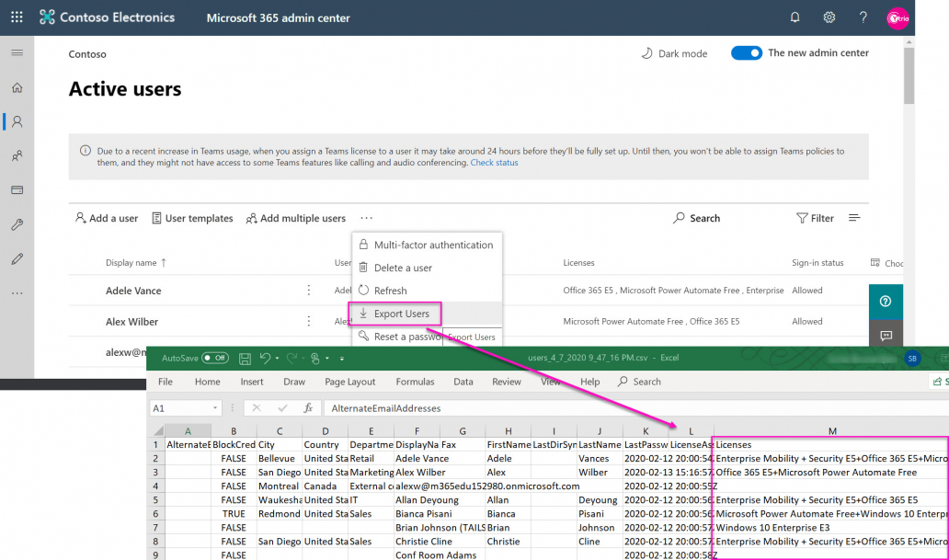Click the admin center Search box
Viewport: 949px width, 560px height.
coord(697,218)
